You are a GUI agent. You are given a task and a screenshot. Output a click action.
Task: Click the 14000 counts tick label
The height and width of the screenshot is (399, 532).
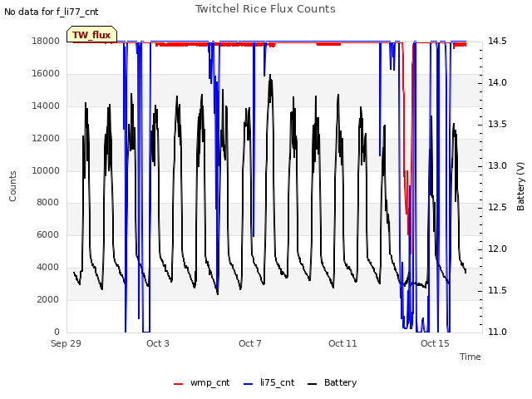(46, 106)
